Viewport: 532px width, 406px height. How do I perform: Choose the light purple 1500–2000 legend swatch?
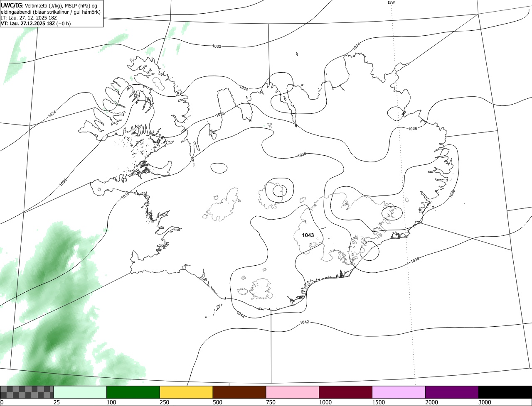[399, 392]
